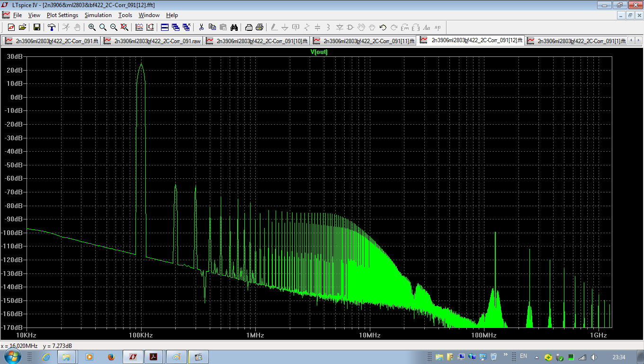This screenshot has width=644, height=364.
Task: Click the 0dB vertical axis label
Action: pyautogui.click(x=17, y=97)
